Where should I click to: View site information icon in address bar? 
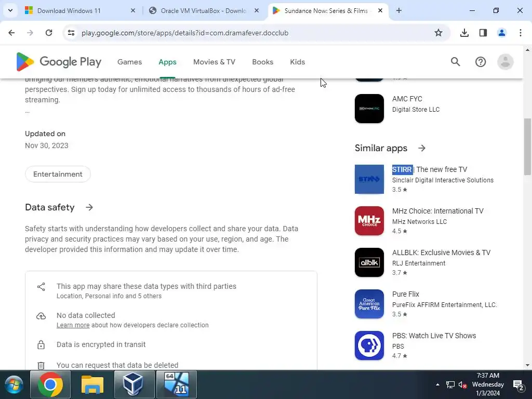71,33
